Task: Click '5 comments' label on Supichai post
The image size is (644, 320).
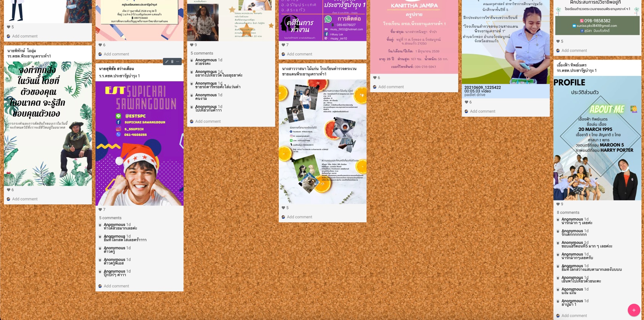Action: (110, 218)
